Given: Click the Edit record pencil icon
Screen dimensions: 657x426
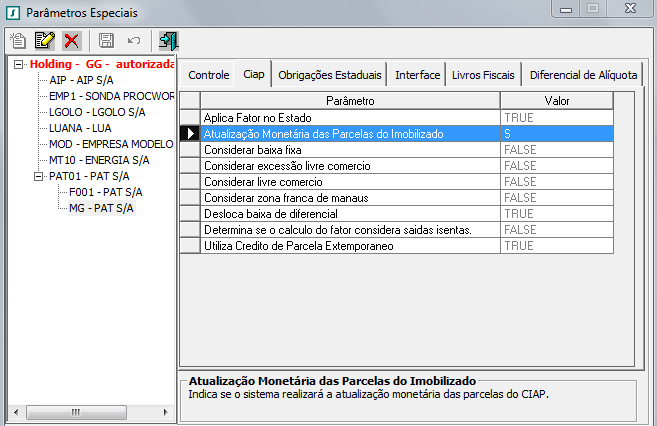Looking at the screenshot, I should point(44,41).
